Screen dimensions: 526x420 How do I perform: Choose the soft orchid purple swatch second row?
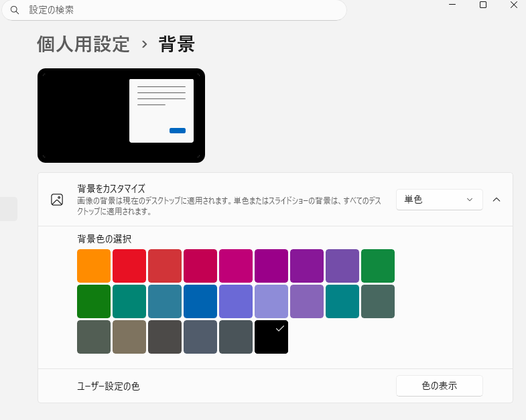tap(307, 301)
